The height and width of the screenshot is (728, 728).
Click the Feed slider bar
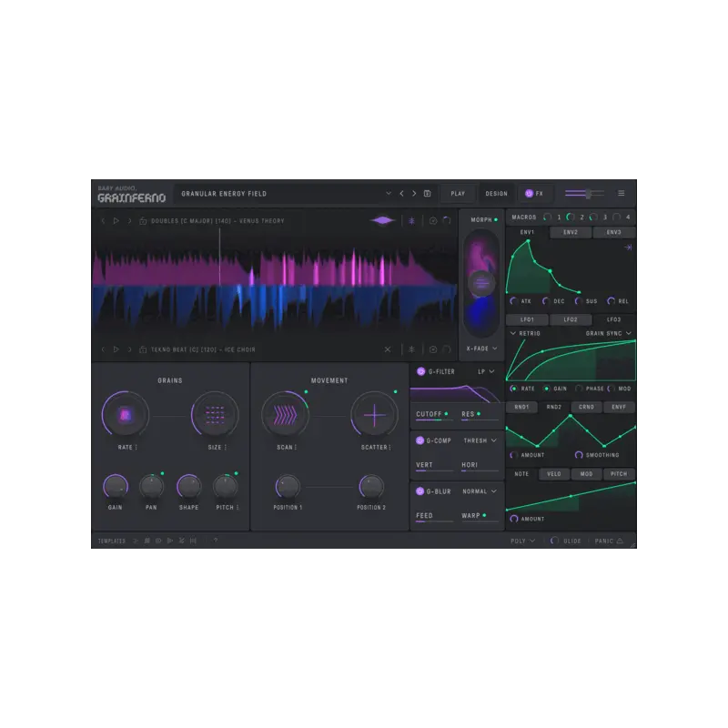pos(434,521)
